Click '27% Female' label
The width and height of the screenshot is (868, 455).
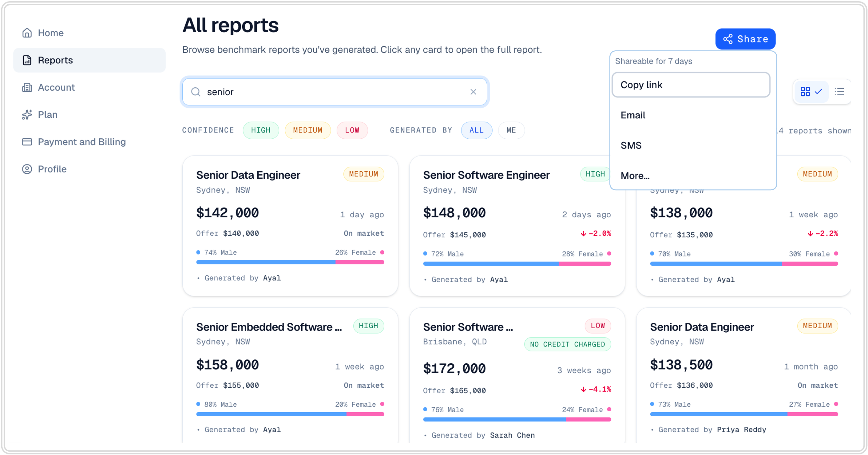tap(809, 405)
